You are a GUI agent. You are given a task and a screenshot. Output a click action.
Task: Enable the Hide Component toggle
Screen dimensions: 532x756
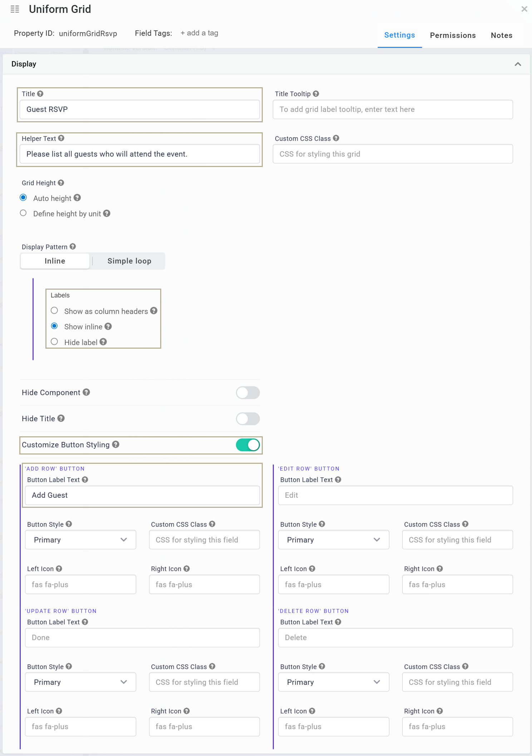tap(247, 393)
